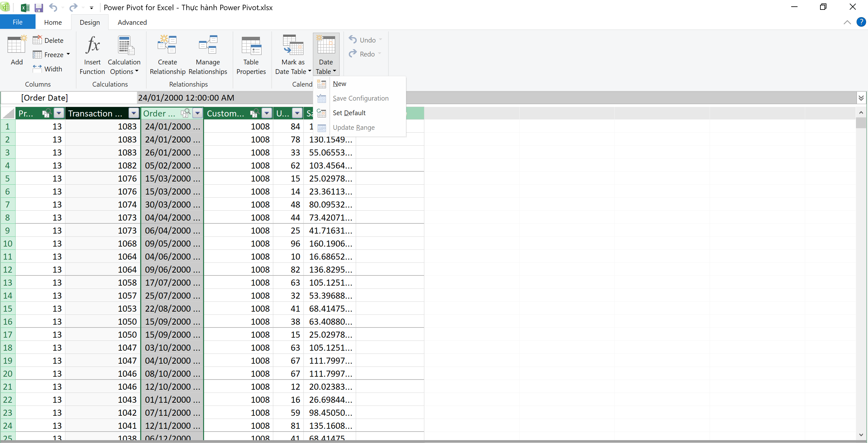The height and width of the screenshot is (443, 868).
Task: Select row 10 header
Action: click(x=7, y=244)
